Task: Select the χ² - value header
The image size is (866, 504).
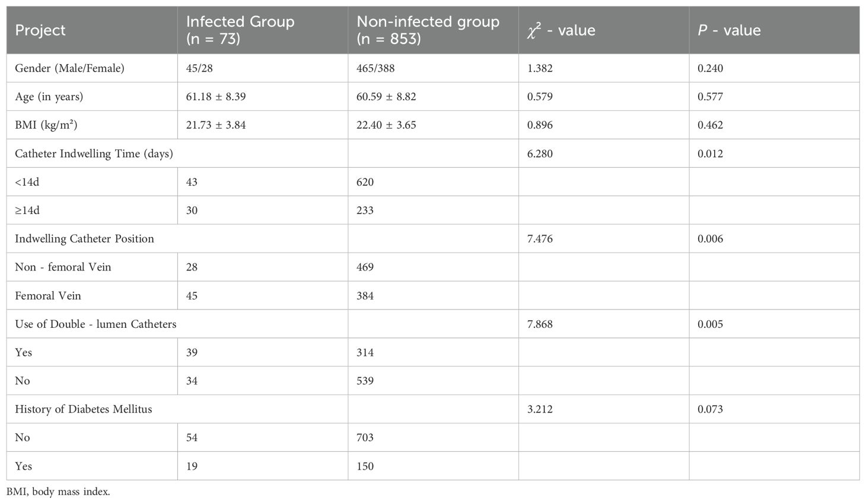Action: click(604, 30)
